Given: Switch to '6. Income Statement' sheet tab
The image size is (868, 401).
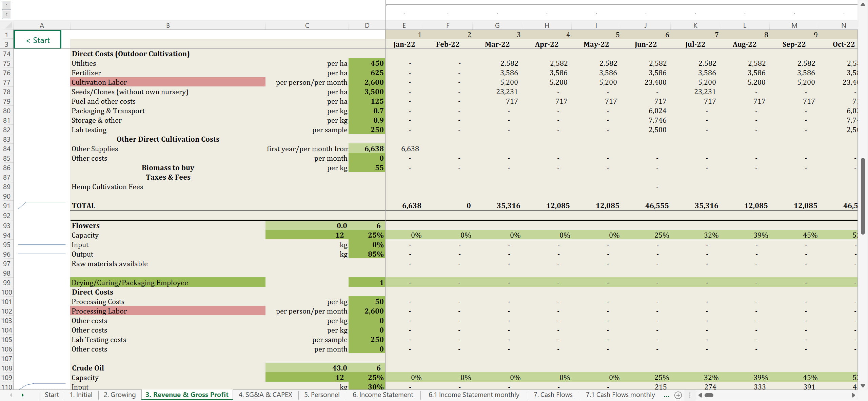Looking at the screenshot, I should (x=382, y=395).
